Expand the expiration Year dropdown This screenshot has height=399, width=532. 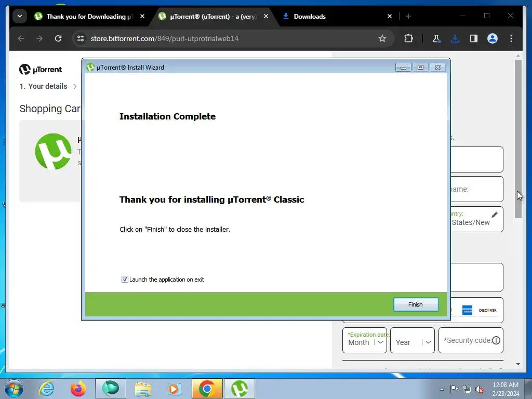tap(413, 340)
